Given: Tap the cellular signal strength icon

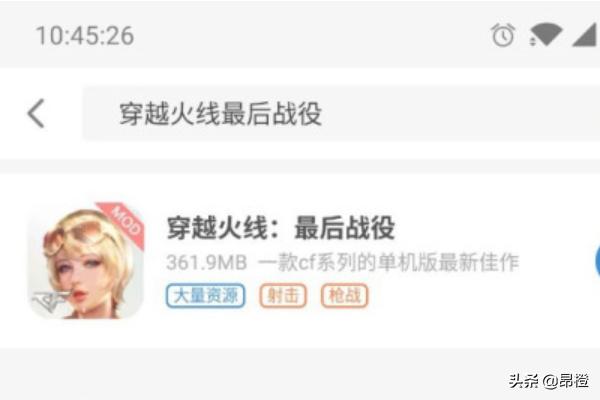Looking at the screenshot, I should (x=585, y=36).
